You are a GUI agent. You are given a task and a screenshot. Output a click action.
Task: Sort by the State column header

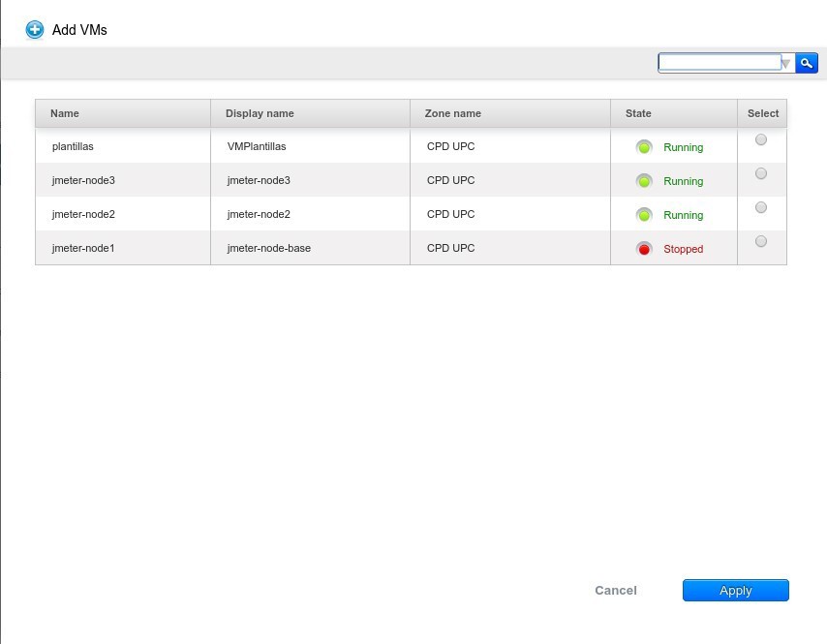[638, 113]
